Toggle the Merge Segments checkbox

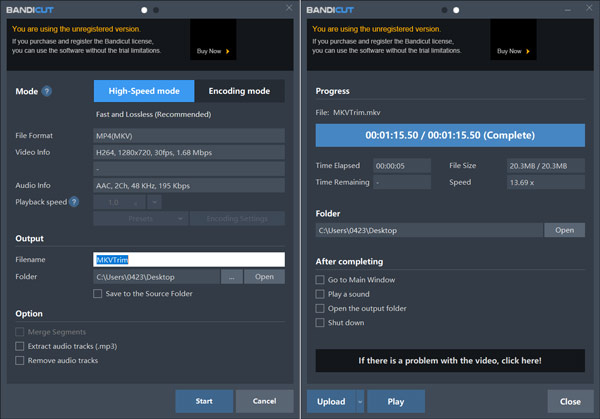tap(20, 332)
